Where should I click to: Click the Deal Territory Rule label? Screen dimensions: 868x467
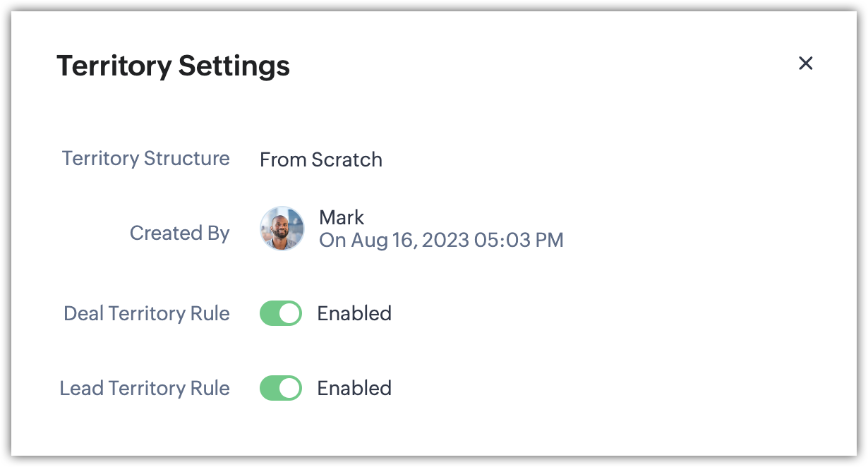point(147,313)
